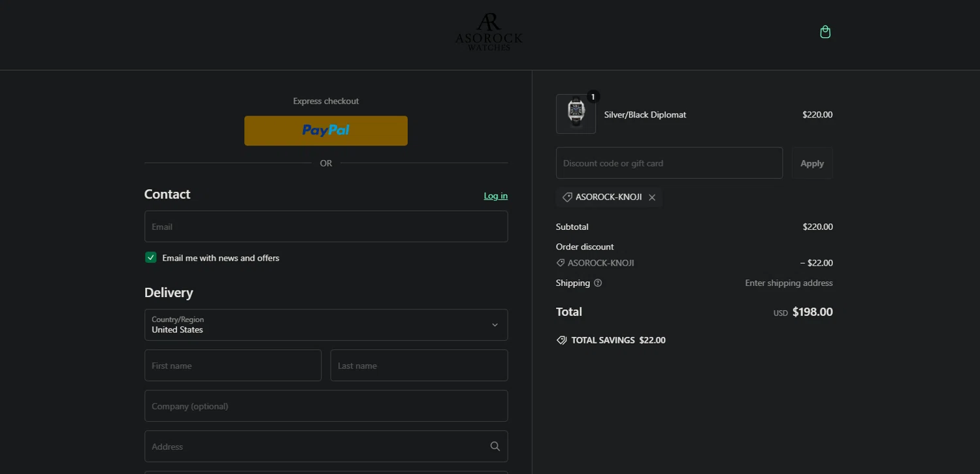The image size is (980, 474).
Task: Pay with PayPal express checkout
Action: point(325,131)
